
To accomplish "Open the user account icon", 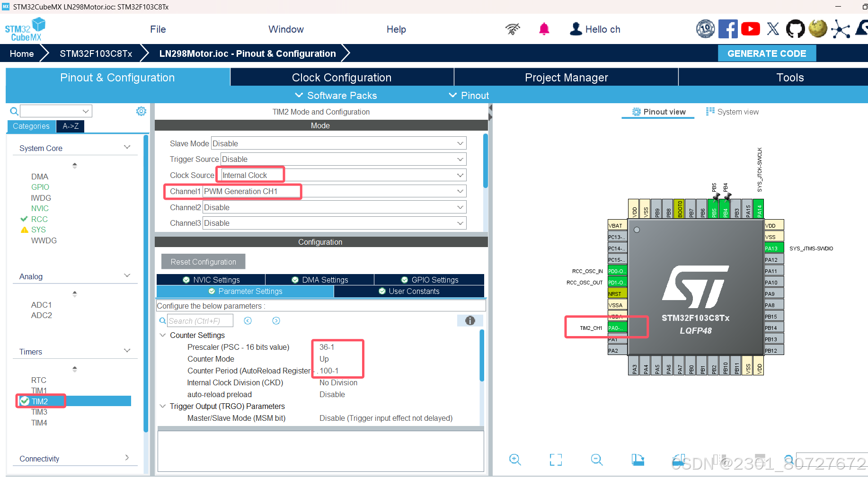I will (576, 29).
